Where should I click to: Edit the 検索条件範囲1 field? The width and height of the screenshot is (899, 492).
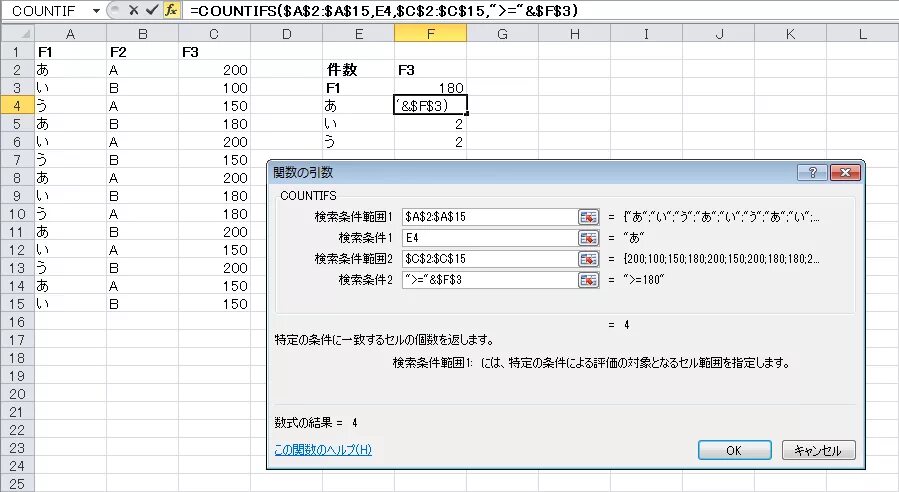pos(490,217)
